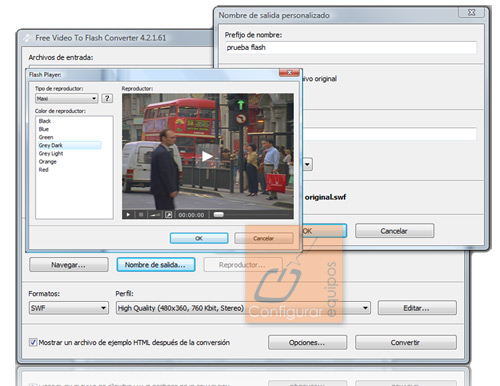
Task: Click the Prefijo de nombre input field
Action: point(351,47)
